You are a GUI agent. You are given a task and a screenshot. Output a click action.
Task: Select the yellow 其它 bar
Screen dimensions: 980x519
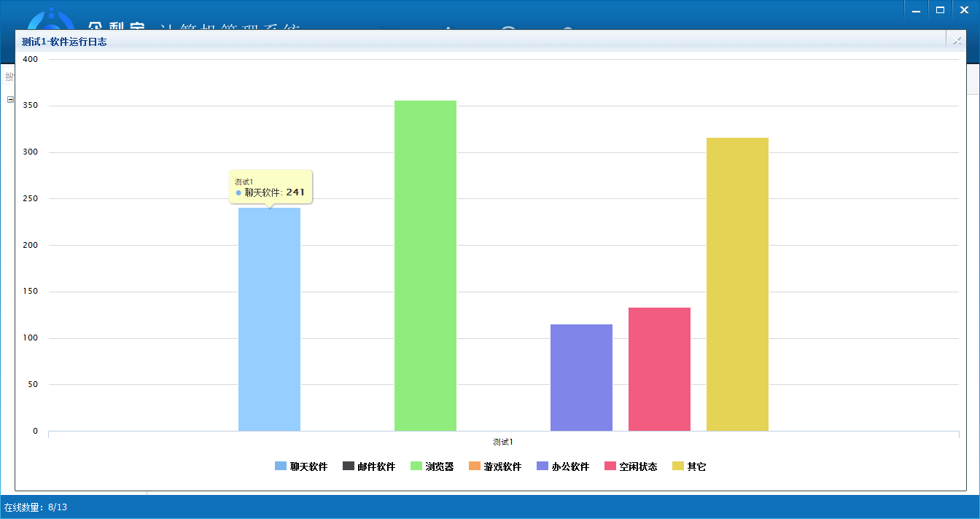[737, 284]
